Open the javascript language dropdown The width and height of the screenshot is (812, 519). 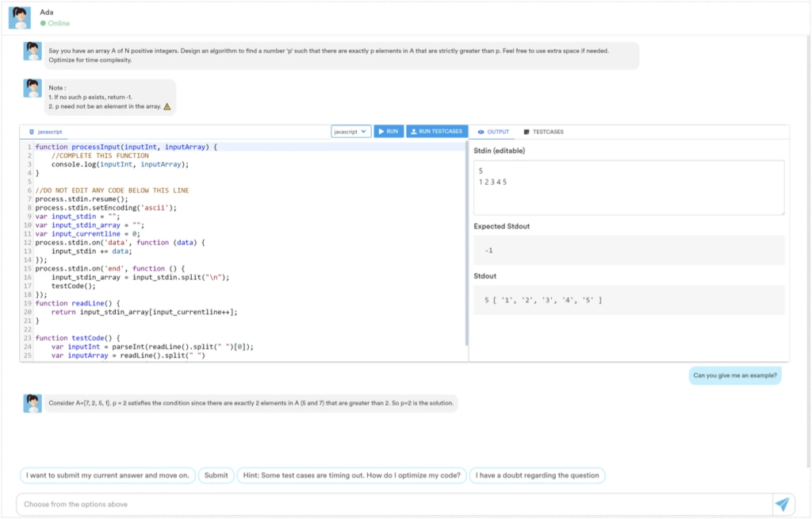350,131
